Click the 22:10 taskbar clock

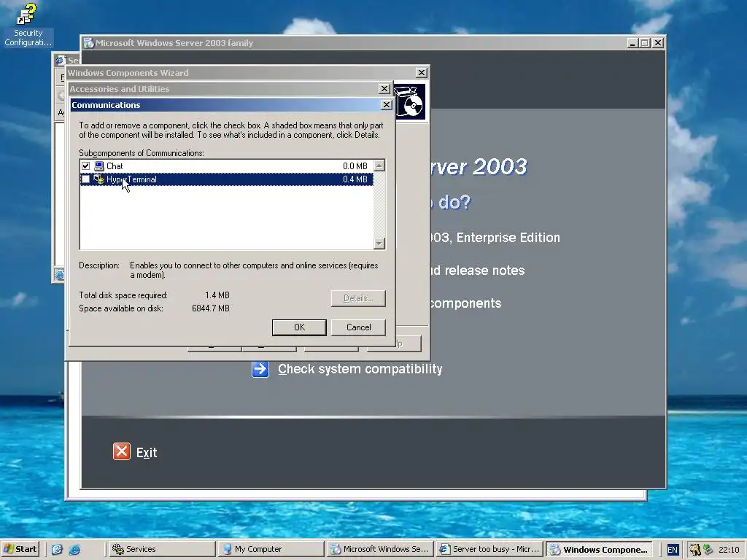click(729, 550)
